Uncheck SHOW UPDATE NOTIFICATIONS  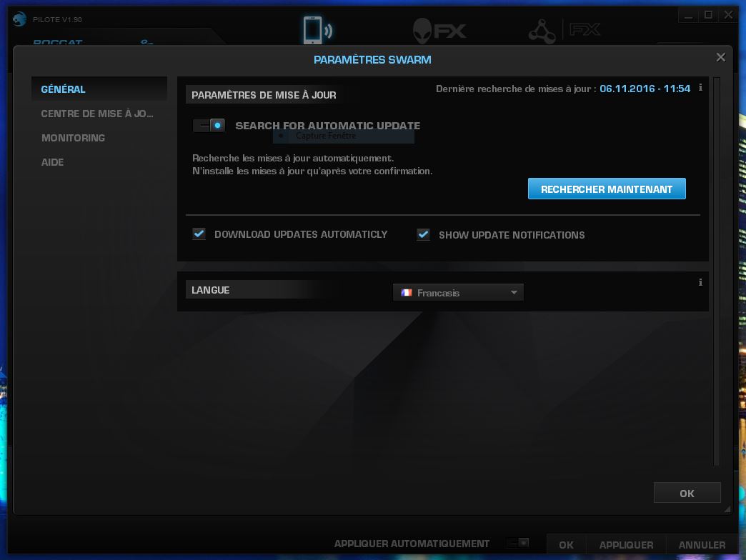(423, 234)
